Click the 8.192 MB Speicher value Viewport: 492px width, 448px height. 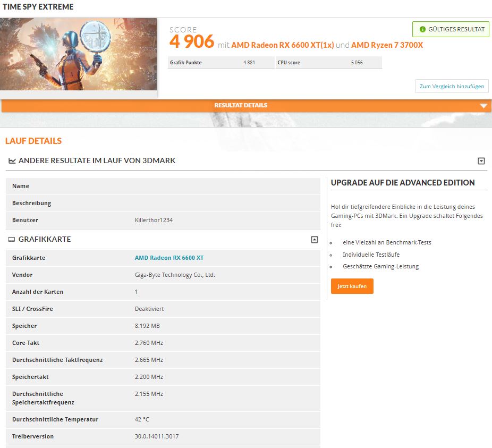tap(147, 326)
